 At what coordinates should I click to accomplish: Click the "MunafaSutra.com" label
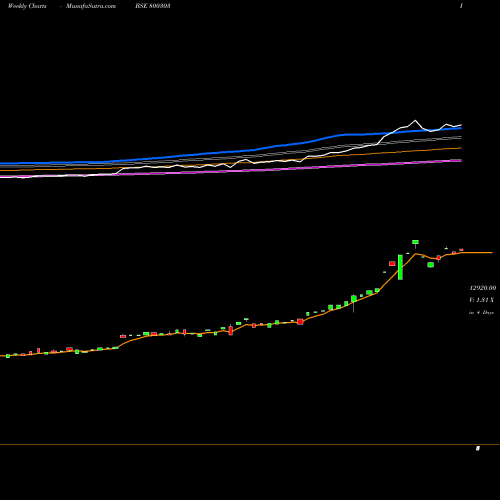91,6
